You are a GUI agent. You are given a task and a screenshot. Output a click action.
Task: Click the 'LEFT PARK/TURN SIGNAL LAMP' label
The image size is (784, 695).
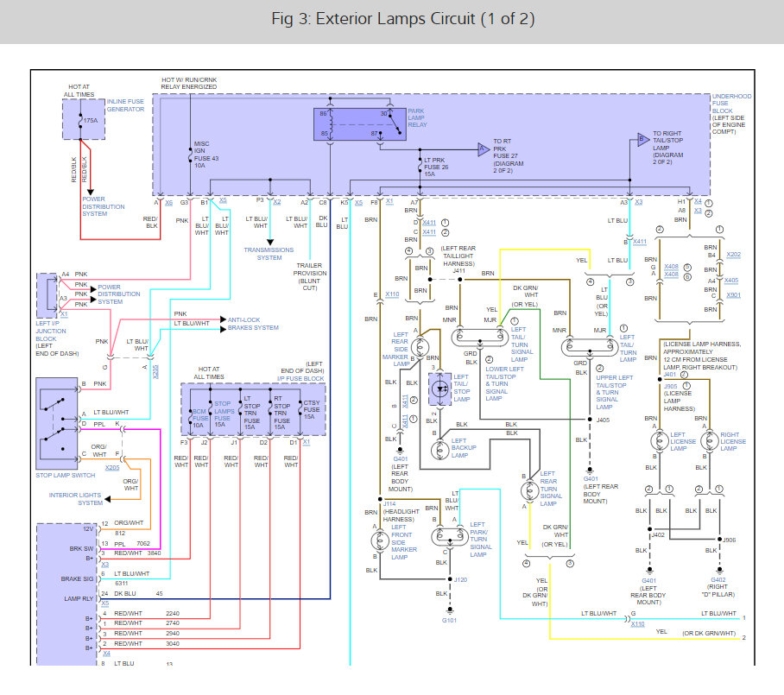click(480, 540)
